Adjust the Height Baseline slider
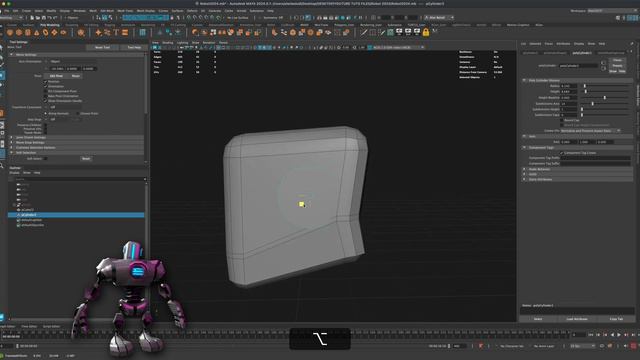Viewport: 640px width, 360px height. [605, 98]
